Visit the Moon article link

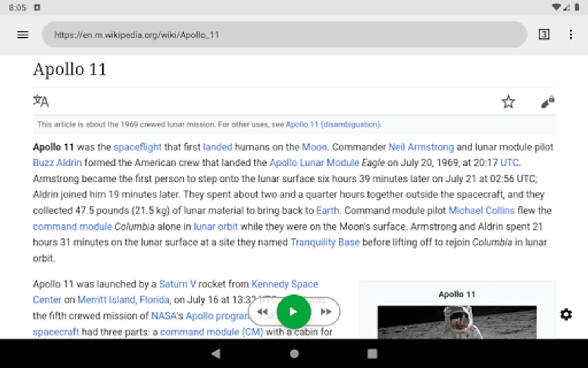314,147
